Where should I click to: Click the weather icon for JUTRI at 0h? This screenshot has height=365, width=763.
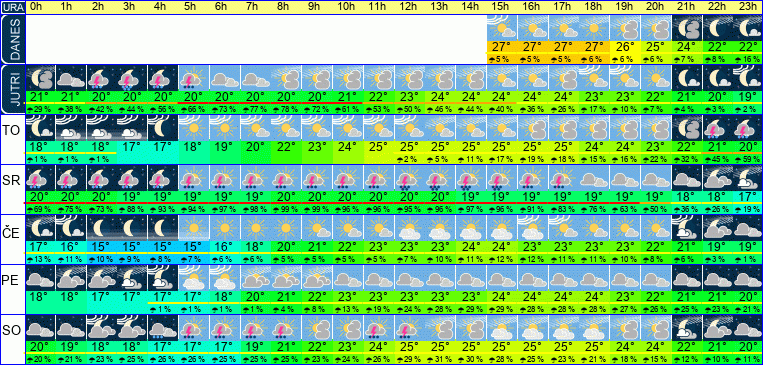40,78
